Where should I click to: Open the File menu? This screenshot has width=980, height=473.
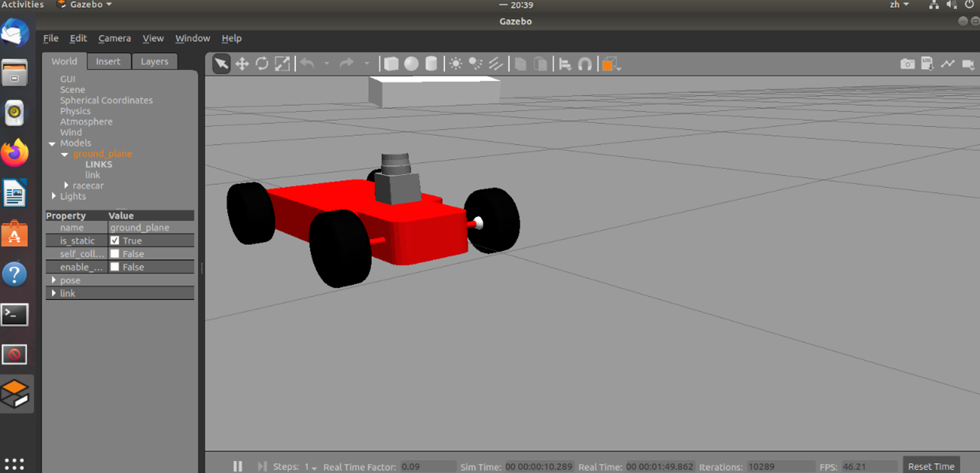coord(51,38)
